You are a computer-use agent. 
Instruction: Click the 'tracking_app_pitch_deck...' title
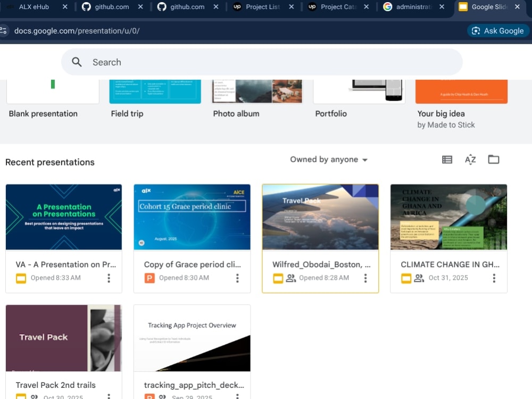pyautogui.click(x=194, y=385)
